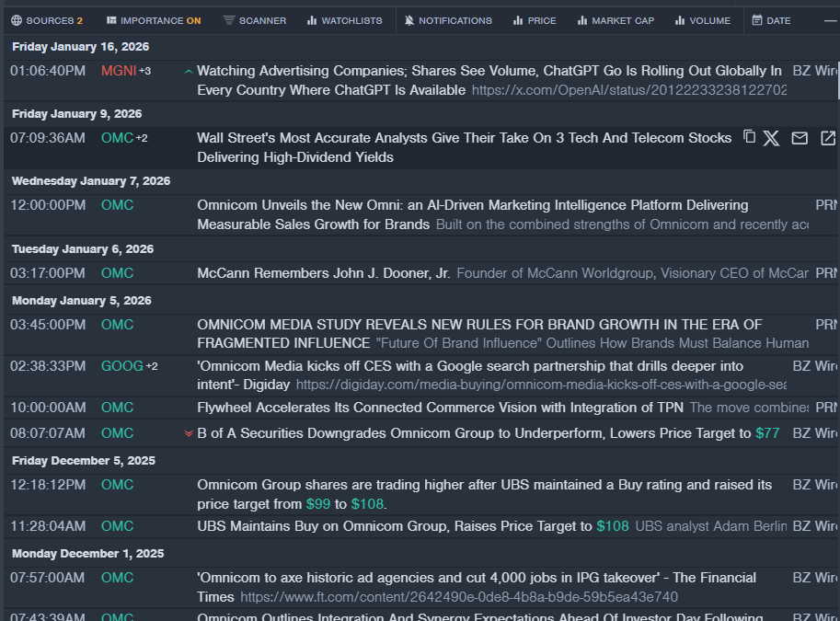Toggle the Importance ON filter
Image resolution: width=840 pixels, height=621 pixels.
pyautogui.click(x=153, y=20)
